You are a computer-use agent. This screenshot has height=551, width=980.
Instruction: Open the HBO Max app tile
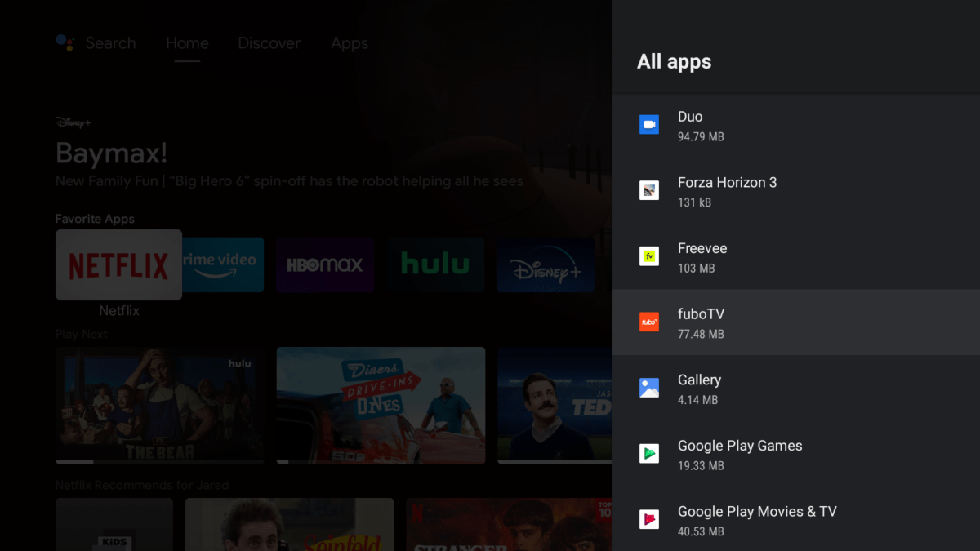coord(325,264)
